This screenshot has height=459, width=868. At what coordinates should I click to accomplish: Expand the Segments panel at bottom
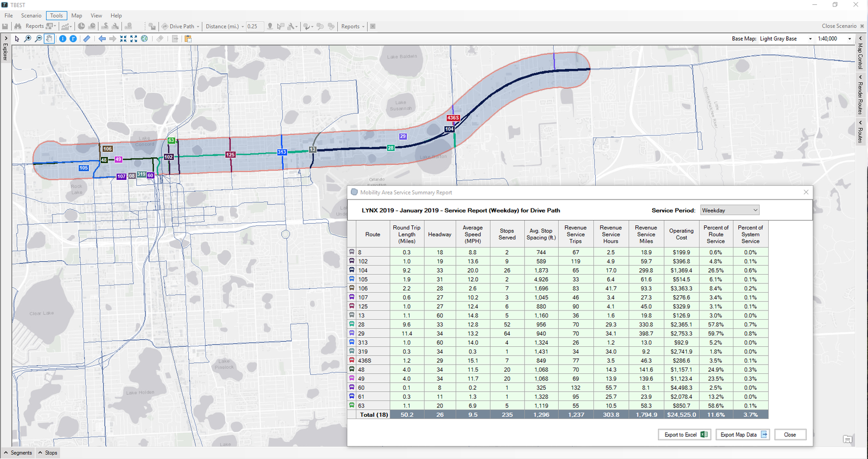(x=18, y=452)
